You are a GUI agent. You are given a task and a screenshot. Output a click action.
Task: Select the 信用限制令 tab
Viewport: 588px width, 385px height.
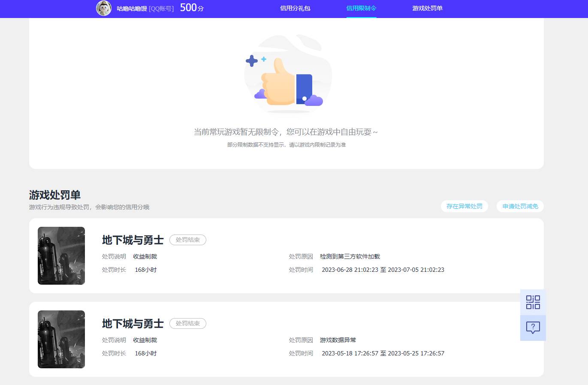(x=361, y=8)
